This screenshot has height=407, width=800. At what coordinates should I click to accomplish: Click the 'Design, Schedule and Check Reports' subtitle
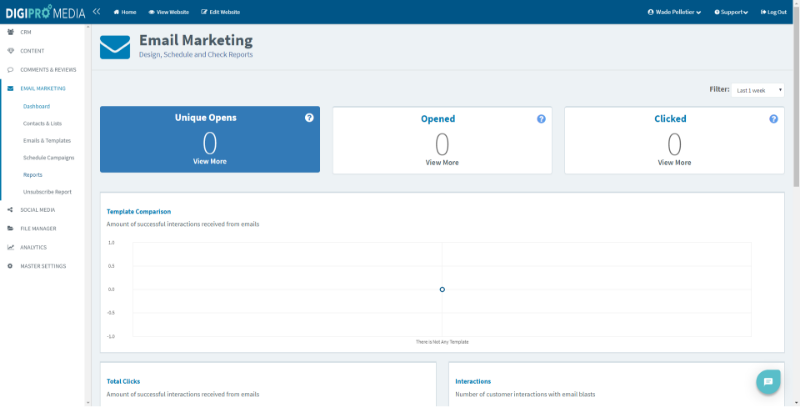196,55
